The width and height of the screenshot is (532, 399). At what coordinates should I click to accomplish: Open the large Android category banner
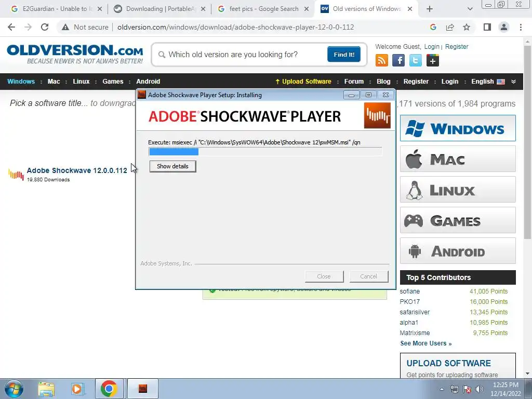(x=458, y=251)
